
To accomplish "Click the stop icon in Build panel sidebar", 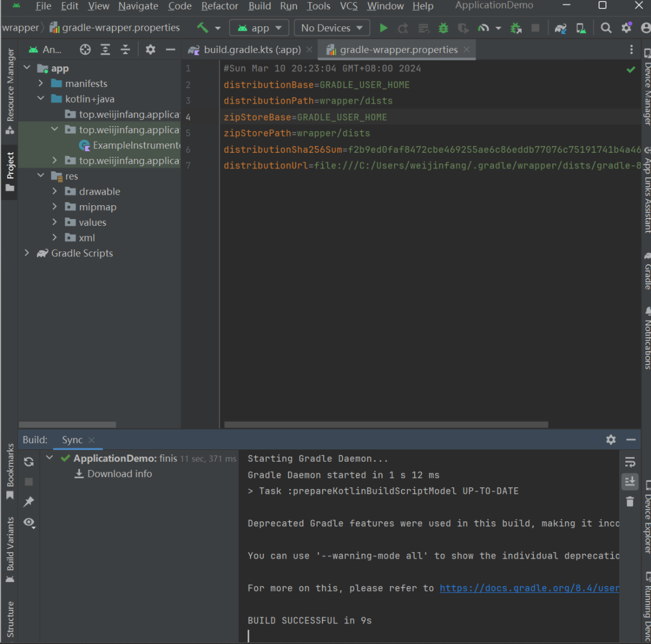I will 28,482.
